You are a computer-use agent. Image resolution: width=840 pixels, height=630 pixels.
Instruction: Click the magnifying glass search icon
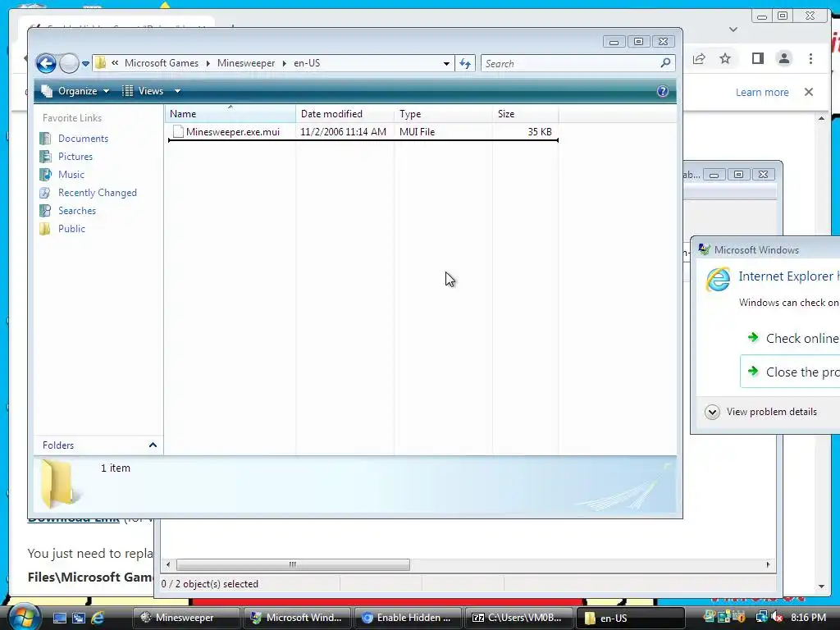[x=666, y=63]
